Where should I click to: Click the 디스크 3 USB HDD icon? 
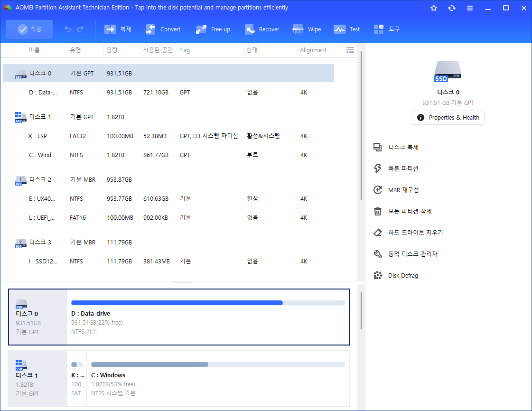21,243
